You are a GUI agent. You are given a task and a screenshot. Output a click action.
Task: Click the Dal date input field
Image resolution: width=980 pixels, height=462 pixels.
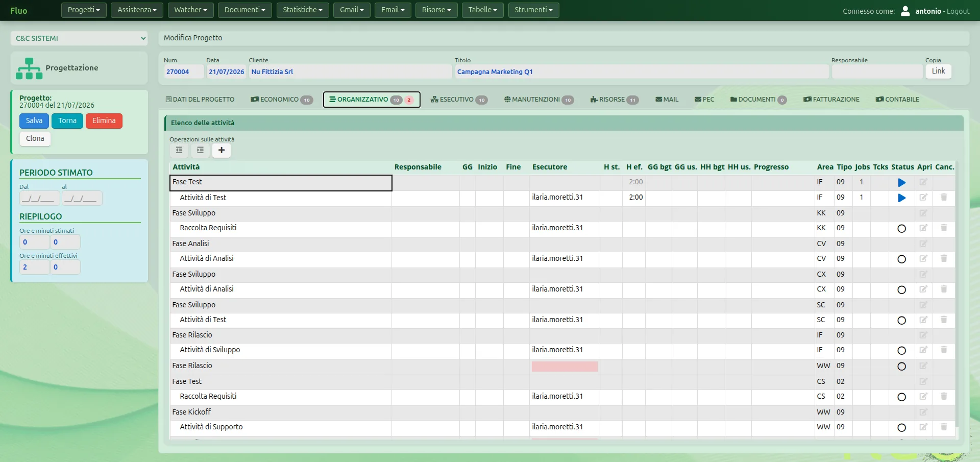click(x=40, y=198)
